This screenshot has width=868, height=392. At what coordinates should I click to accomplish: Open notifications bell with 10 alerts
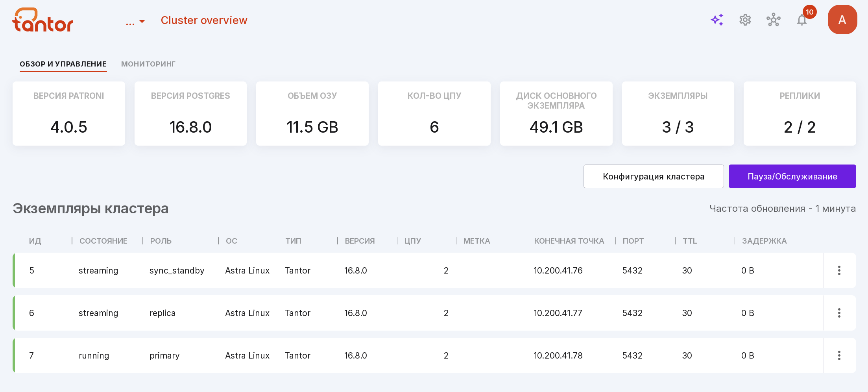coord(802,20)
